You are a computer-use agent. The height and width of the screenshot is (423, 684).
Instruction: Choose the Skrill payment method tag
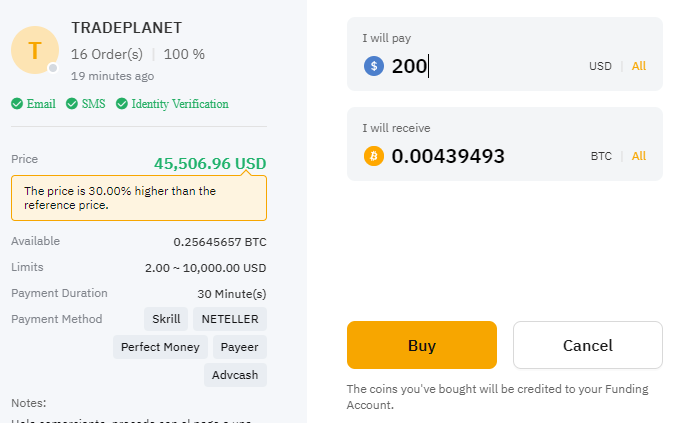(166, 319)
